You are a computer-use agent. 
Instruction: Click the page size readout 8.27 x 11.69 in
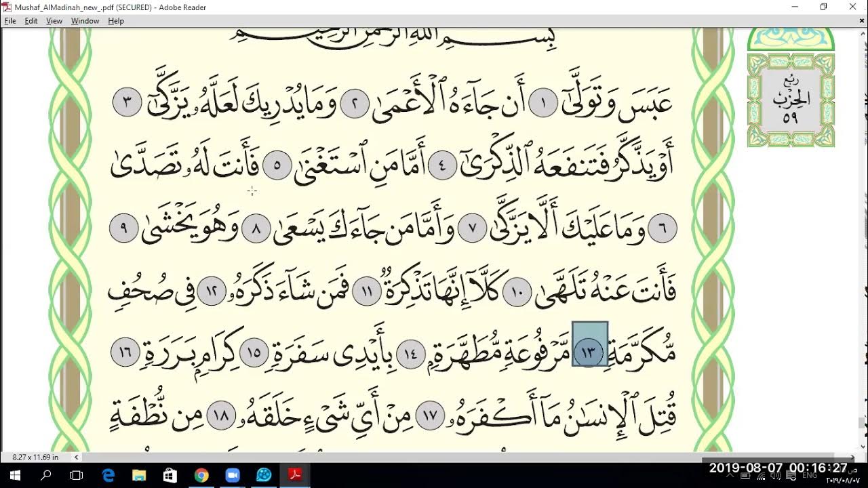(35, 457)
